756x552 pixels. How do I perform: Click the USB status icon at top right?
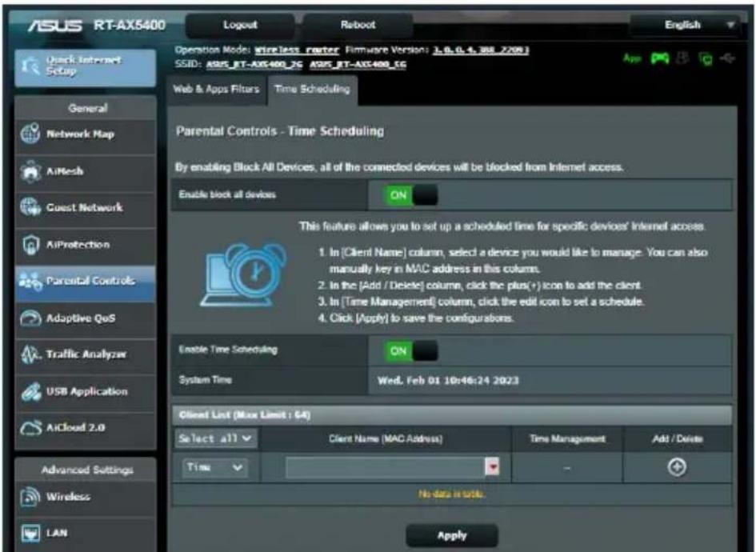(727, 59)
